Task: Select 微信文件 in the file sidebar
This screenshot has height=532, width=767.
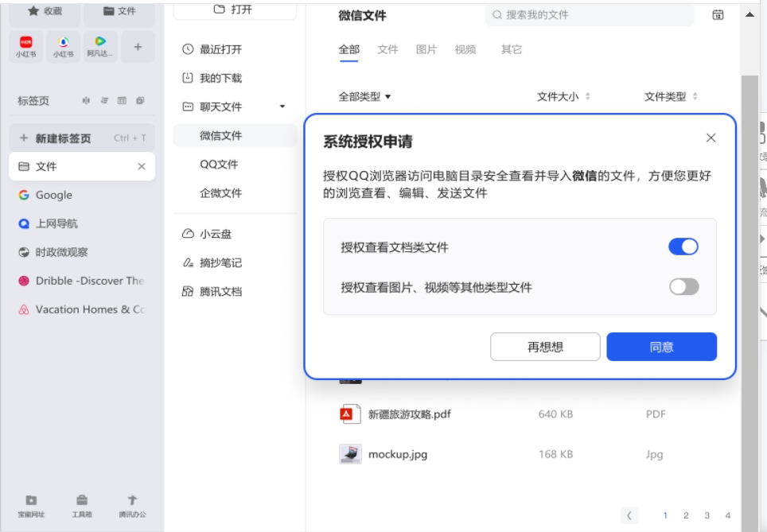Action: click(235, 135)
